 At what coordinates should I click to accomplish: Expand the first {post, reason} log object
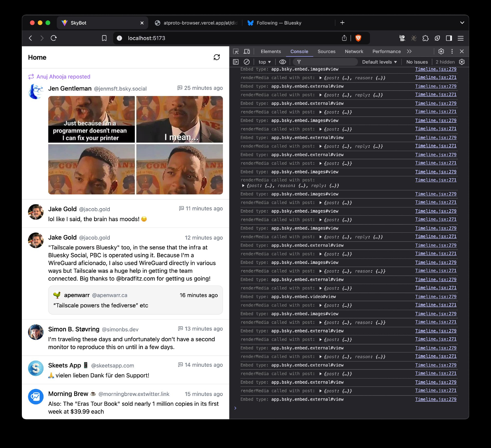[x=321, y=78]
